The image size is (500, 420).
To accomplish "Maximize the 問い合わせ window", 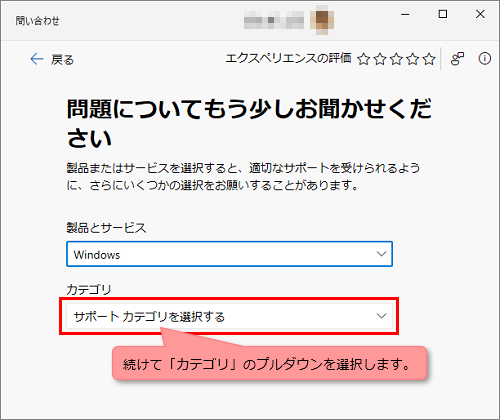I will pos(443,14).
